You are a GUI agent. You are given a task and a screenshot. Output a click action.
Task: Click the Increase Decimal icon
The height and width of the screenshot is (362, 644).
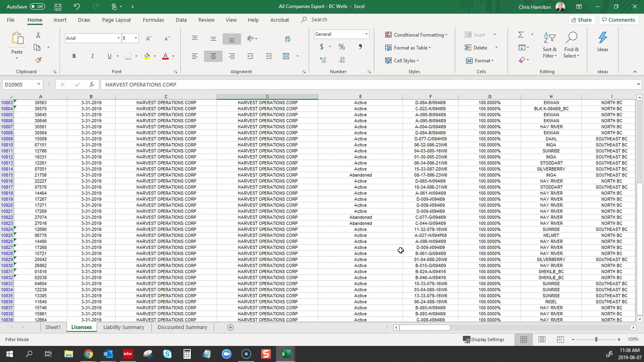click(323, 60)
